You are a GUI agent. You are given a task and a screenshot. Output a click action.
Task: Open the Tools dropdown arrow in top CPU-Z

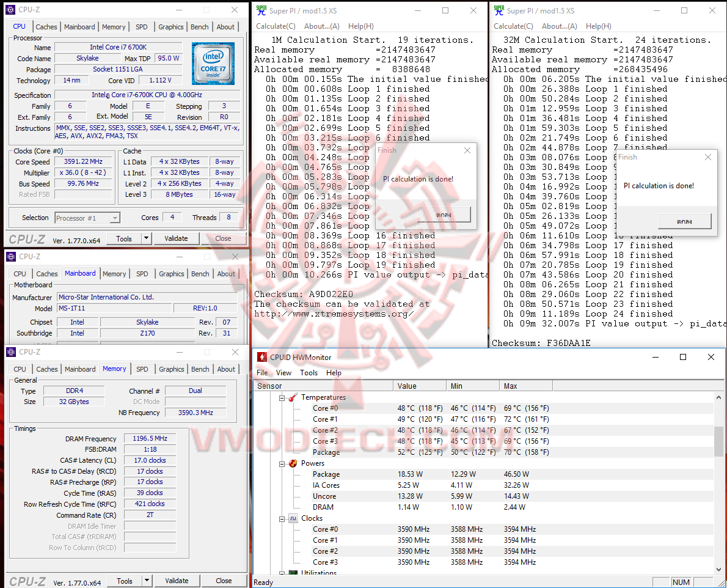pyautogui.click(x=146, y=238)
